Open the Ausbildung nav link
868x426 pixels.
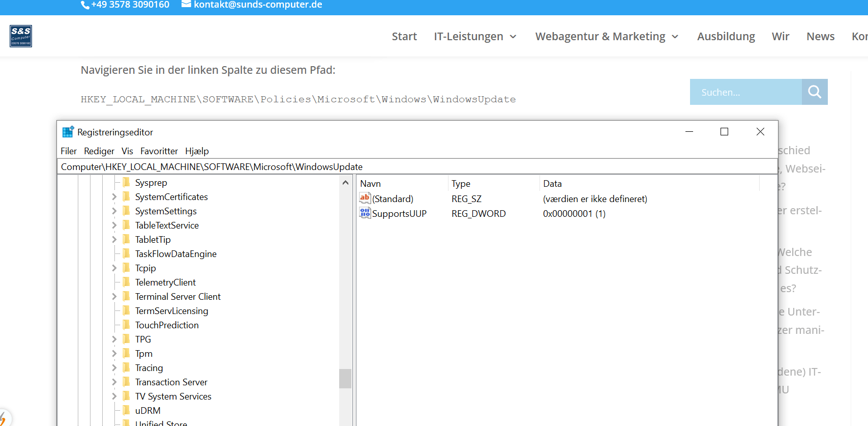726,37
